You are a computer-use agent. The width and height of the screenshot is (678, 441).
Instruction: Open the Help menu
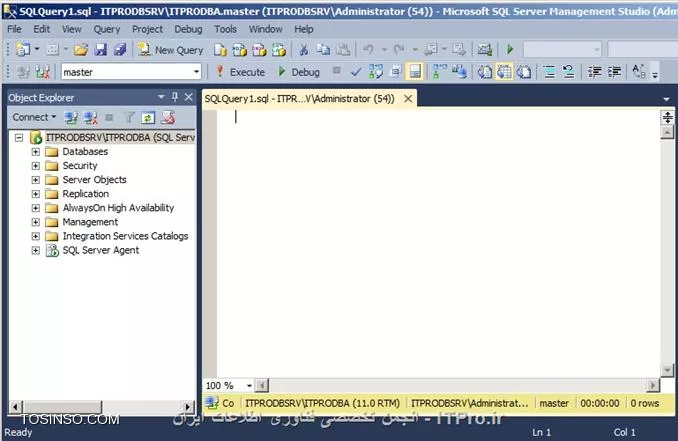(304, 29)
